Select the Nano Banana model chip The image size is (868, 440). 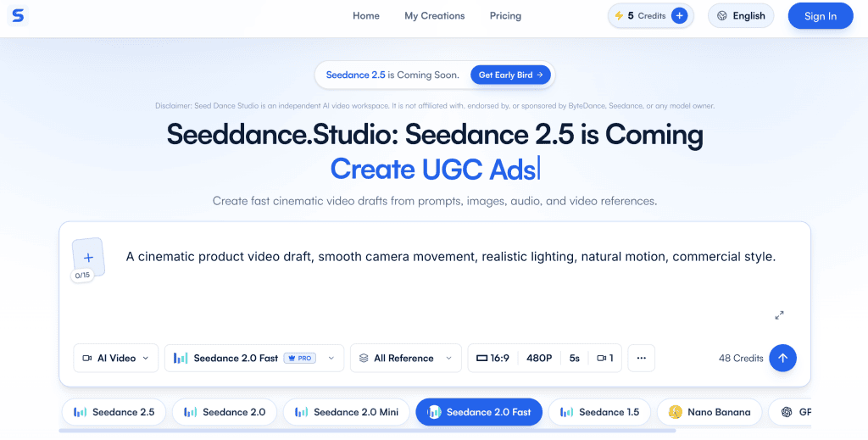pos(709,412)
